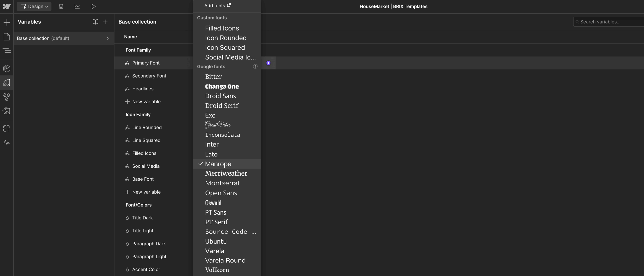Select the Manrope font option
Viewport: 644px width, 276px height.
click(218, 164)
